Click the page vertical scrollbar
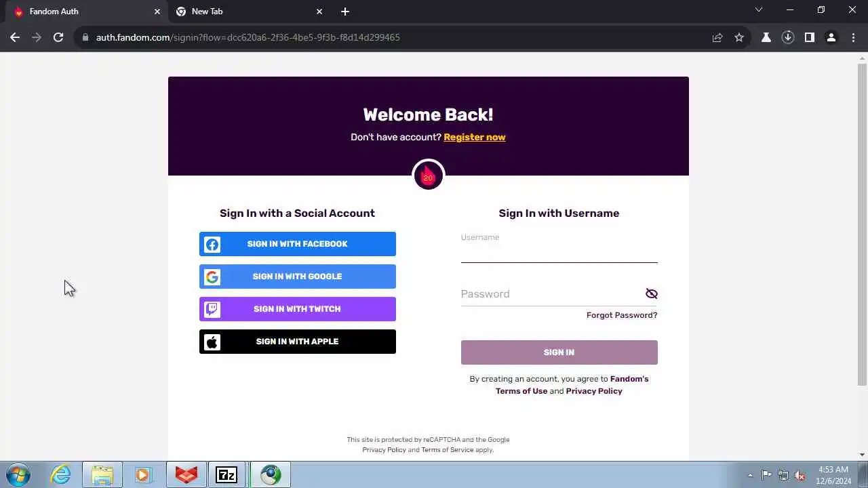 click(862, 224)
